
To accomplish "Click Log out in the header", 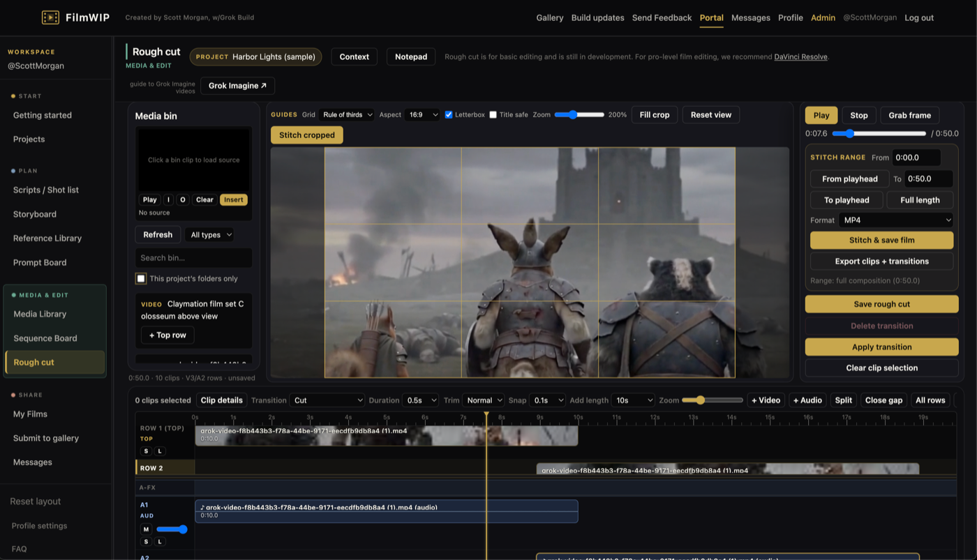I will [x=919, y=17].
